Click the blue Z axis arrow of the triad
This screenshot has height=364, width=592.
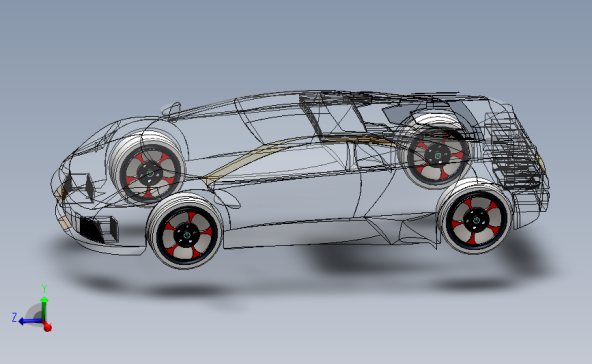click(30, 321)
